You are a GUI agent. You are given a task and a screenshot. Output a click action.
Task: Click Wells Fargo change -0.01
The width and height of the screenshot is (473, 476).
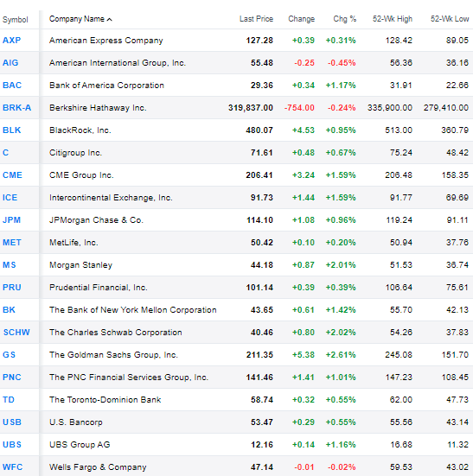pyautogui.click(x=304, y=467)
